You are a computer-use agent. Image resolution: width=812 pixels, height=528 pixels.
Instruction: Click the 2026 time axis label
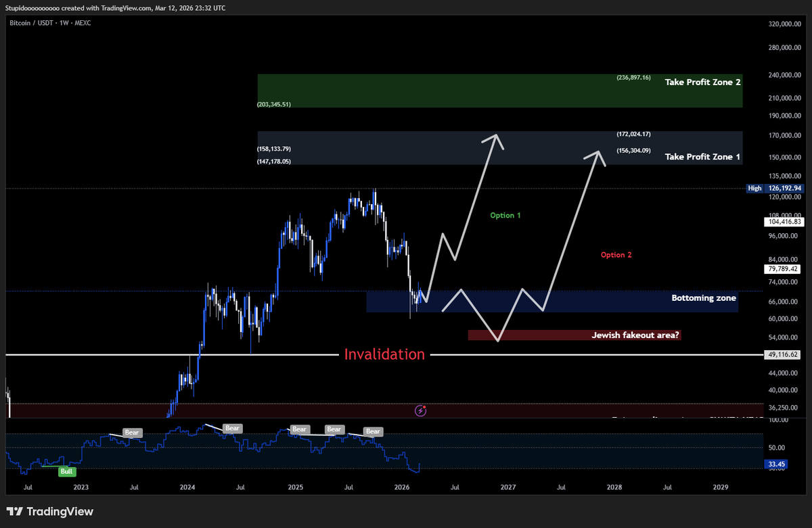tap(402, 487)
